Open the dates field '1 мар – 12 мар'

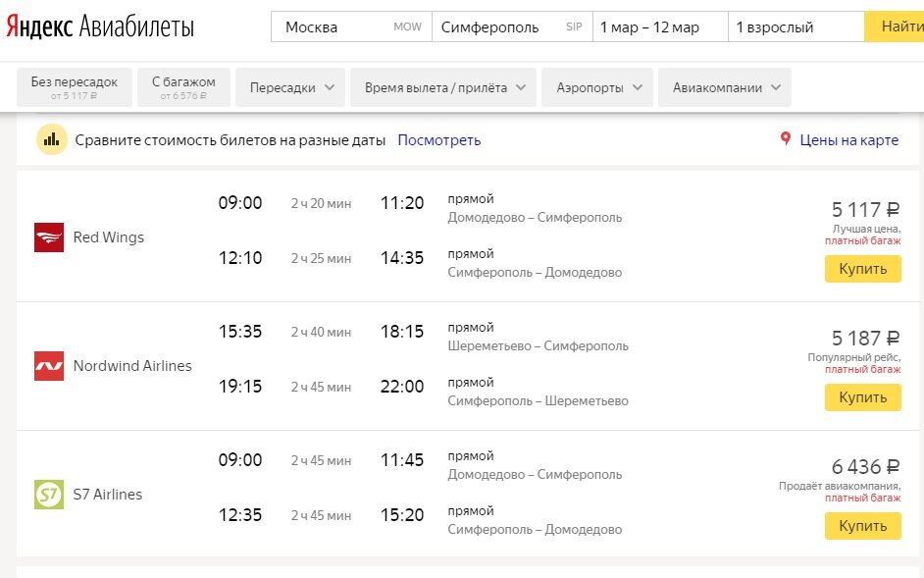(660, 26)
